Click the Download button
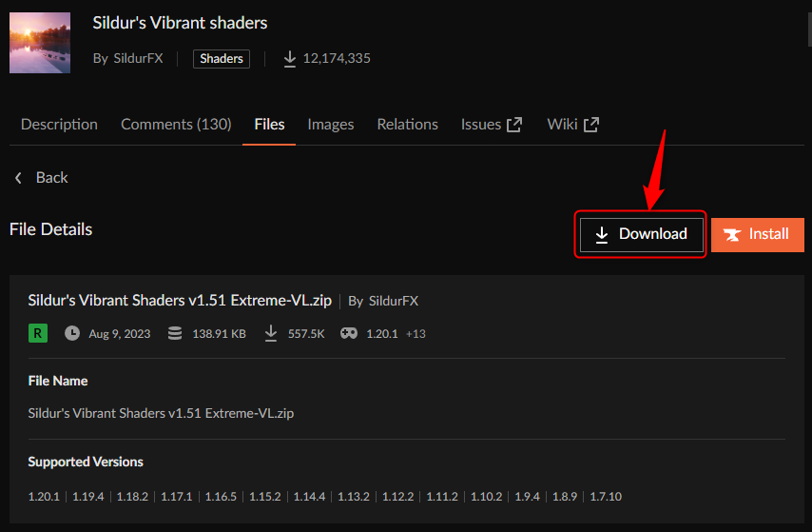The height and width of the screenshot is (532, 812). click(641, 234)
